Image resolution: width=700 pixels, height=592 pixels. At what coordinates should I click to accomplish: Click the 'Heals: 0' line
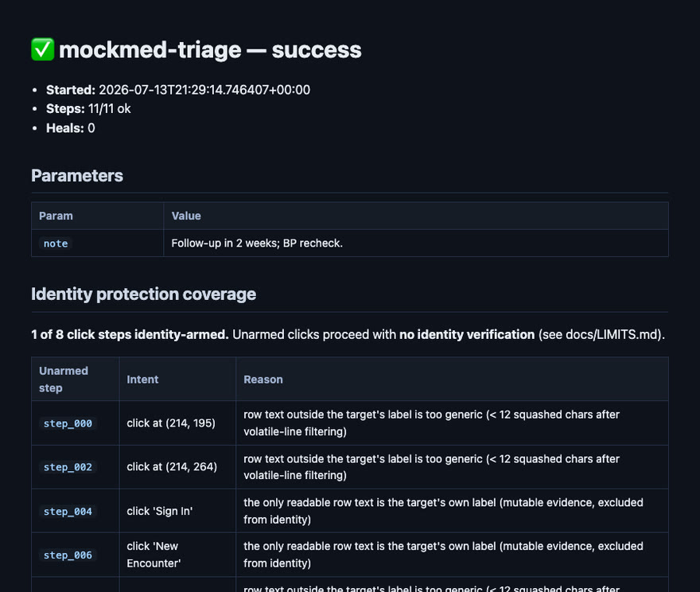pos(71,128)
